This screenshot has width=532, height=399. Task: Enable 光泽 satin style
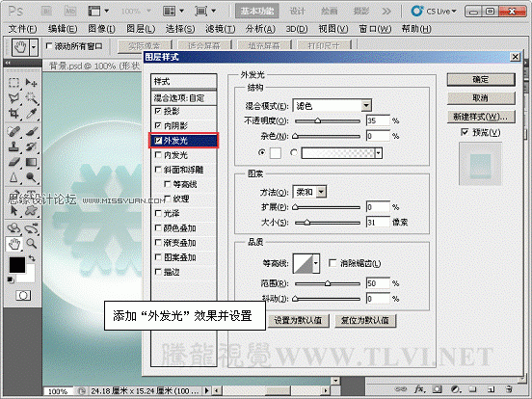click(x=158, y=213)
